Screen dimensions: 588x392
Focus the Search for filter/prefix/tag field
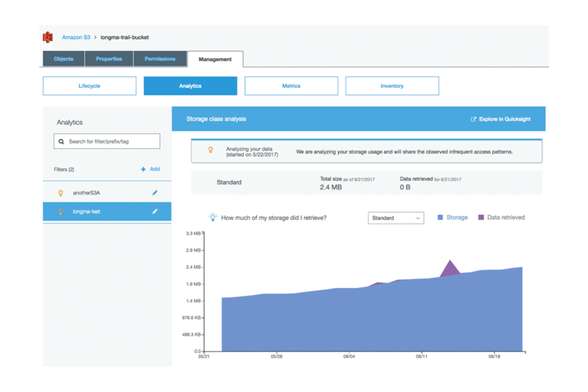click(x=107, y=141)
